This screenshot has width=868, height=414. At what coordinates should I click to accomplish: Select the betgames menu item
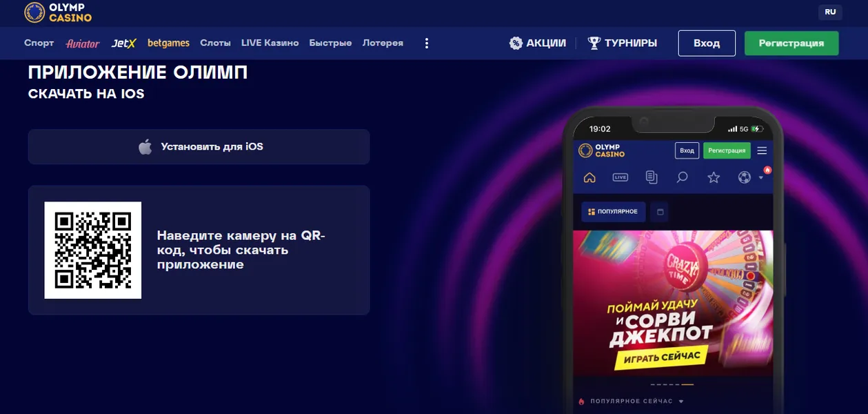click(x=168, y=43)
